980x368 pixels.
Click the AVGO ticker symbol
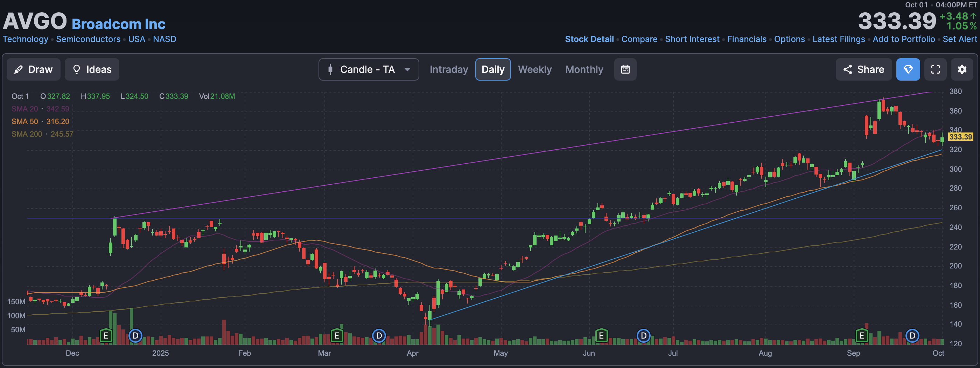(x=35, y=21)
